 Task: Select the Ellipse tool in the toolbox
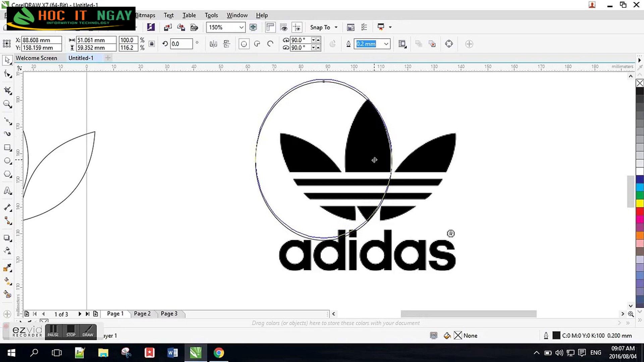pos(7,161)
